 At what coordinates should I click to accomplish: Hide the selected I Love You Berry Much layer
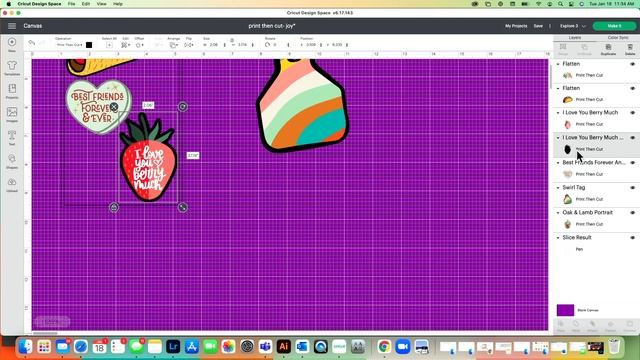[x=633, y=138]
